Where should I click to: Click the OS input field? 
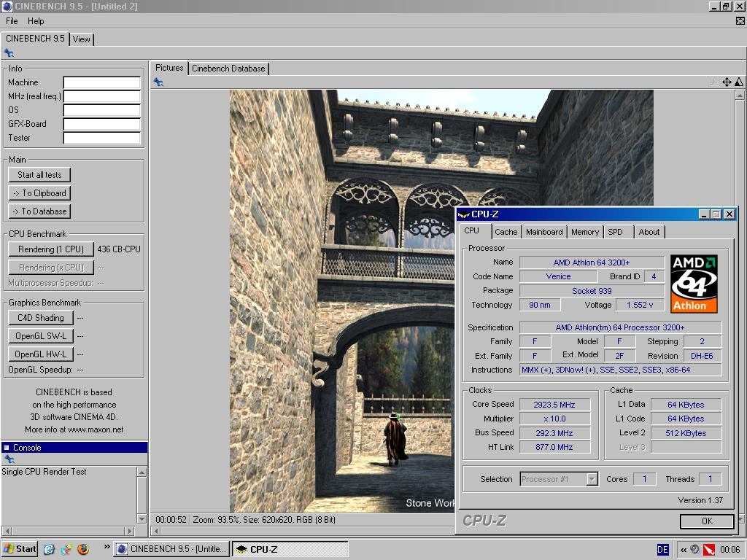(102, 111)
